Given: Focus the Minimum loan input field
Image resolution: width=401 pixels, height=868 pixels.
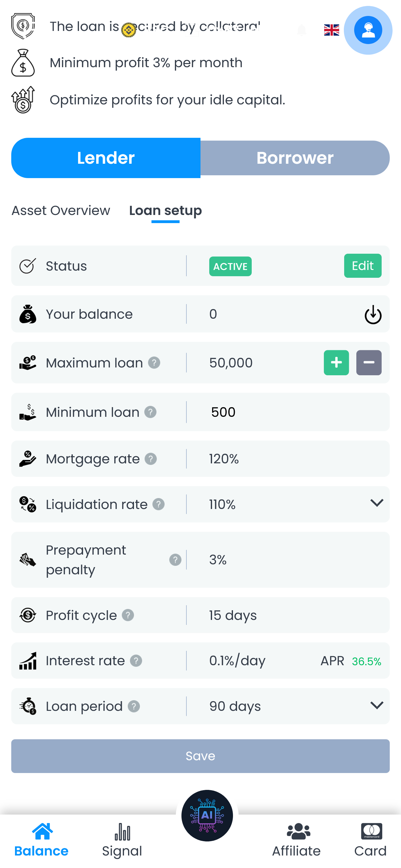Looking at the screenshot, I should pos(286,412).
